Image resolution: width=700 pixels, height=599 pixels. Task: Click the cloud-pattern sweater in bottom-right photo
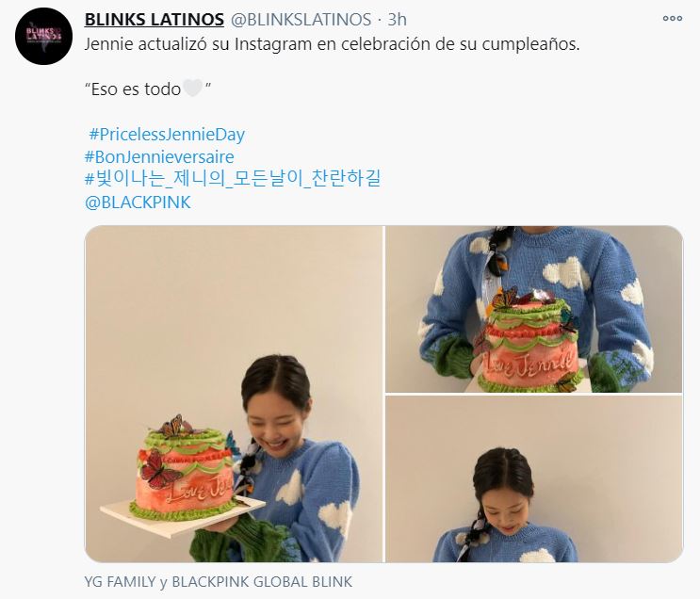[x=505, y=543]
